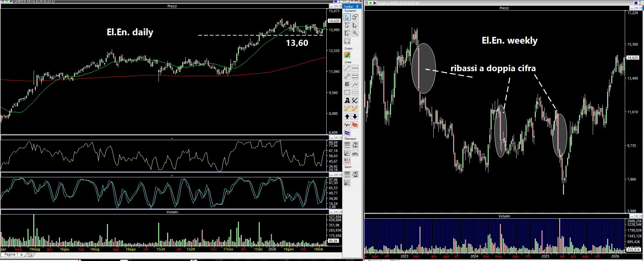Select the Fibonacci TIME zones tool
This screenshot has width=644, height=261.
coord(347,161)
